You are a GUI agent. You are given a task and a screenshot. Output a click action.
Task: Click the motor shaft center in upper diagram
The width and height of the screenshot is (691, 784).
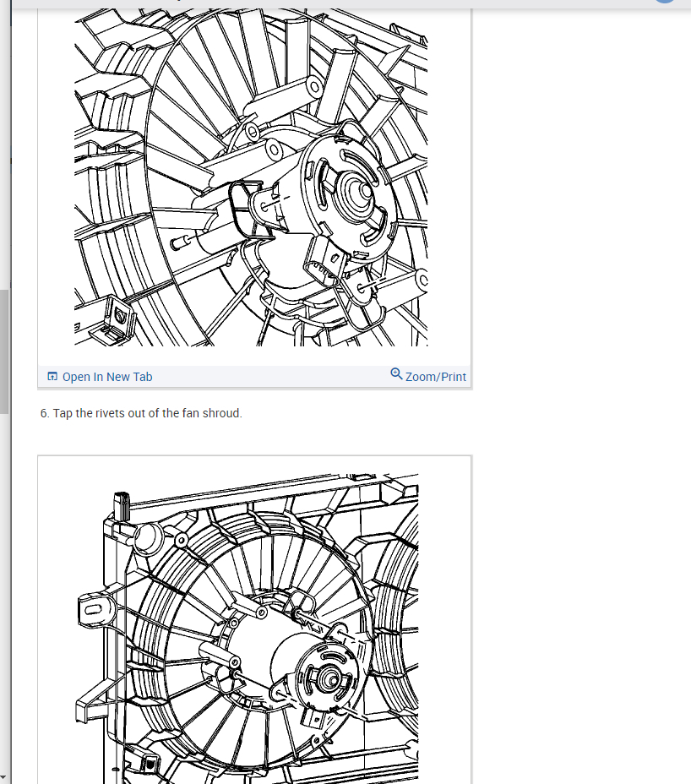tap(364, 191)
